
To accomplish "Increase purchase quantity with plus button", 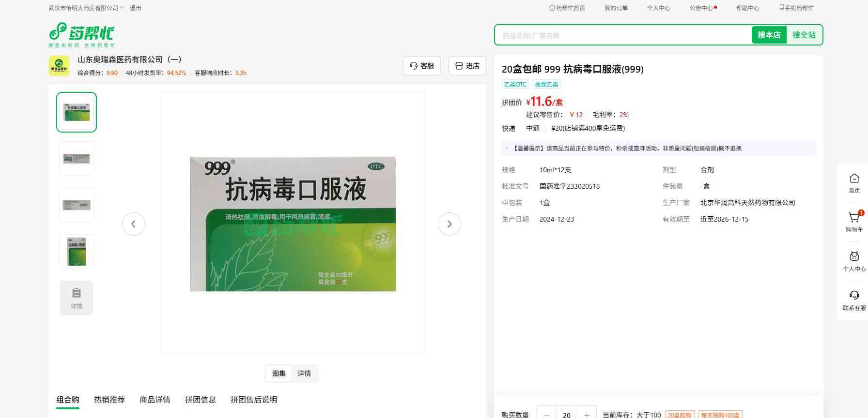I will (587, 415).
